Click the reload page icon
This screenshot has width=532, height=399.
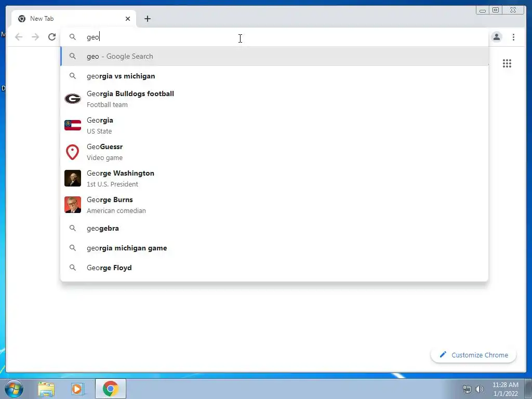tap(52, 37)
